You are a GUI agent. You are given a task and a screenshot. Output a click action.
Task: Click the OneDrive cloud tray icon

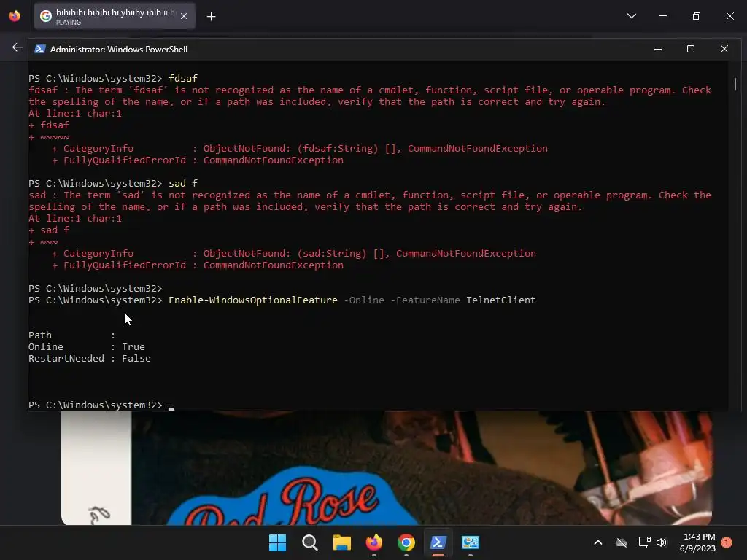click(x=622, y=542)
